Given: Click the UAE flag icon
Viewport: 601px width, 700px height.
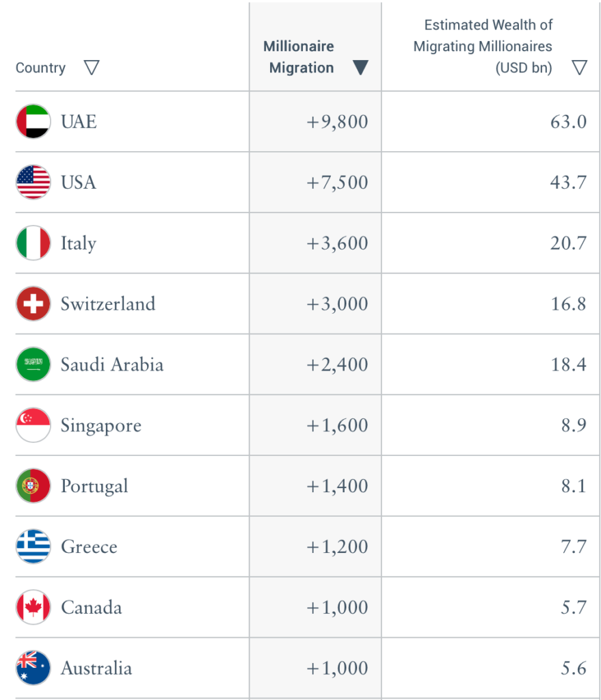Looking at the screenshot, I should [x=33, y=122].
